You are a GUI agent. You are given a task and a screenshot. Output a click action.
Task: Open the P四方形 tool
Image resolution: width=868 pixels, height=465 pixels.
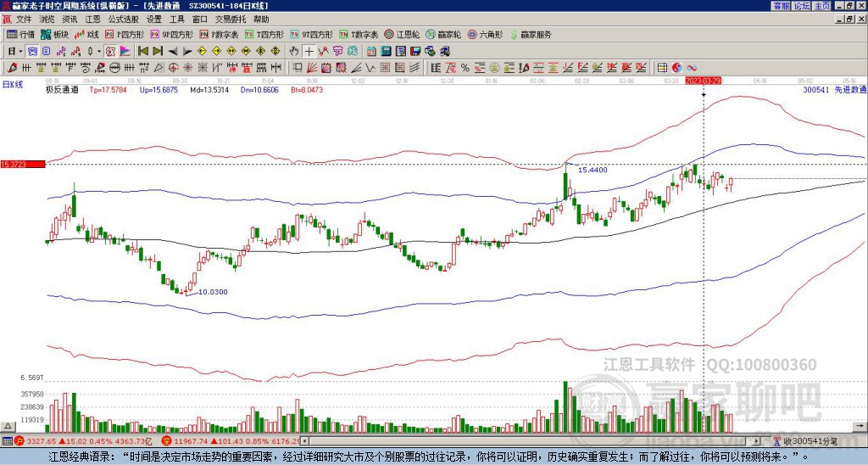coord(125,34)
